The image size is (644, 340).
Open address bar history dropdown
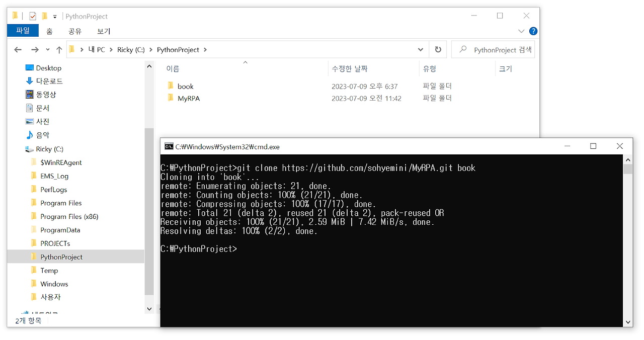click(421, 50)
